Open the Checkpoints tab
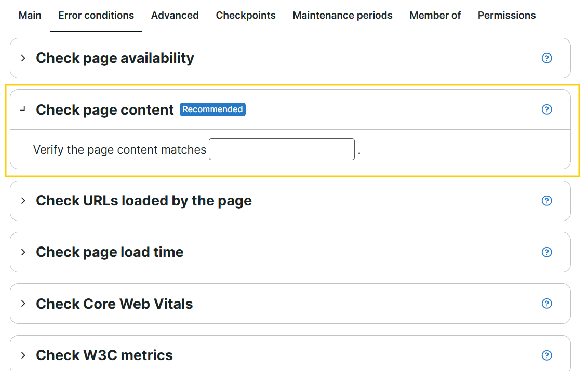This screenshot has height=371, width=588. point(246,16)
